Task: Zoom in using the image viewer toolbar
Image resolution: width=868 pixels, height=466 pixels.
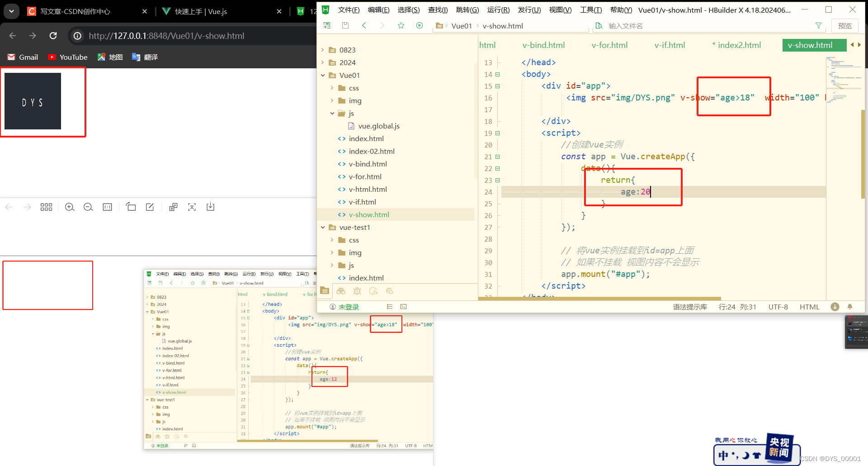Action: pyautogui.click(x=70, y=207)
